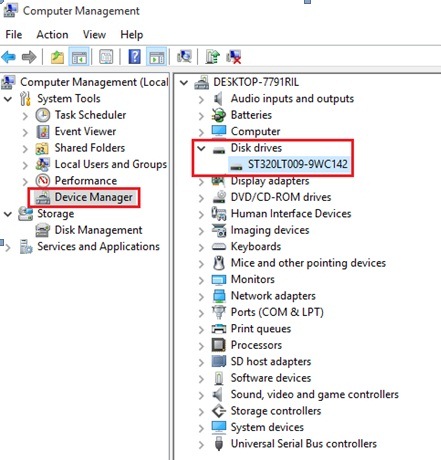The width and height of the screenshot is (441, 460).
Task: Open the File menu
Action: pyautogui.click(x=14, y=35)
